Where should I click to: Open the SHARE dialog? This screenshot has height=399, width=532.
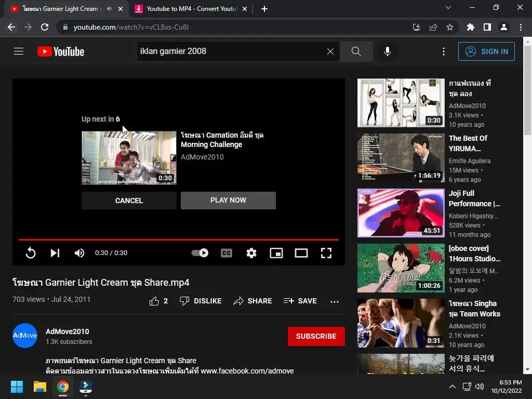(x=253, y=301)
